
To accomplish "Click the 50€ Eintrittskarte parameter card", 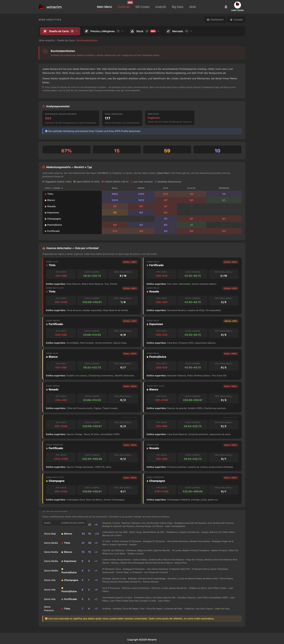I will click(x=71, y=118).
